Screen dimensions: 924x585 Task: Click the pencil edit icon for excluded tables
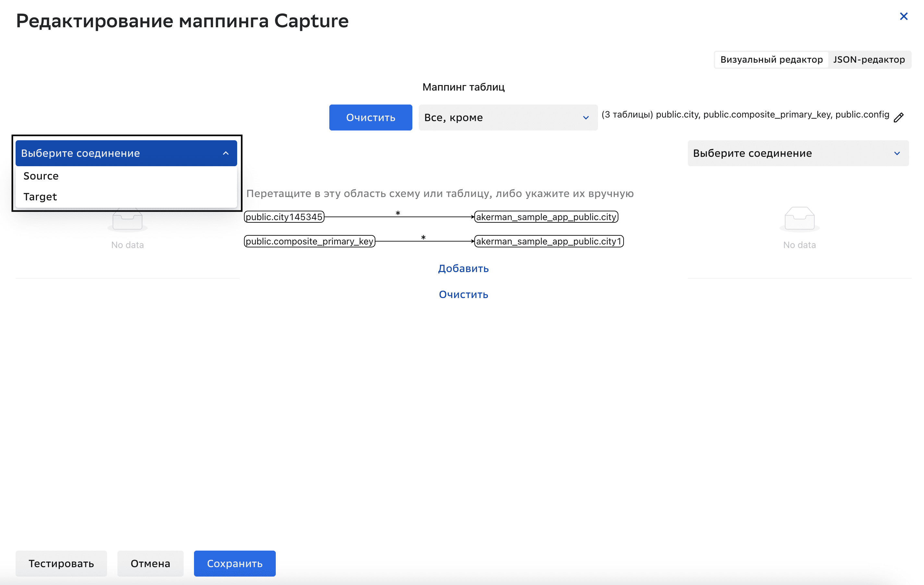[898, 118]
